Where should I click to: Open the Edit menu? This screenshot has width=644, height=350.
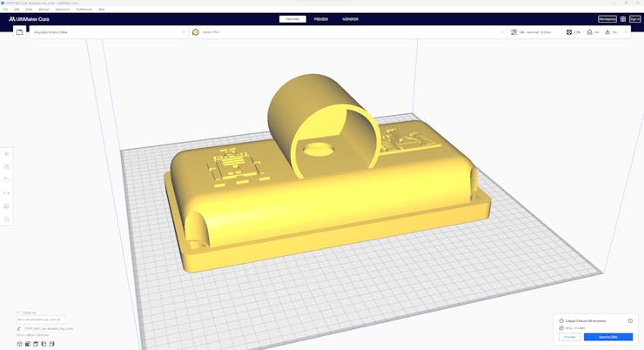coord(17,9)
